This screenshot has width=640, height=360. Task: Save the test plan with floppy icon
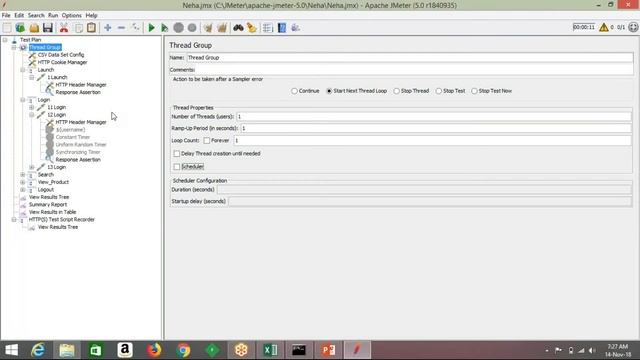click(x=48, y=28)
